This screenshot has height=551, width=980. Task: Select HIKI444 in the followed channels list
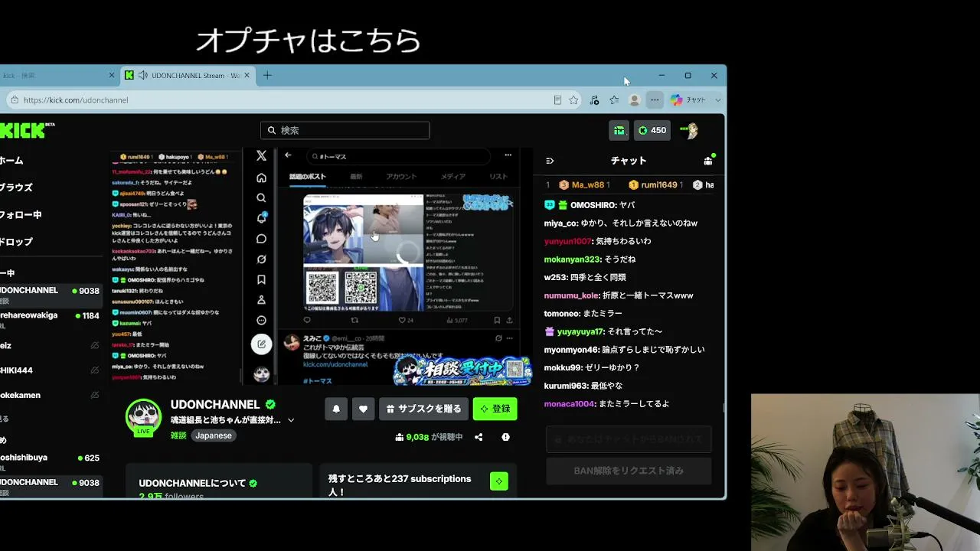[x=51, y=370]
